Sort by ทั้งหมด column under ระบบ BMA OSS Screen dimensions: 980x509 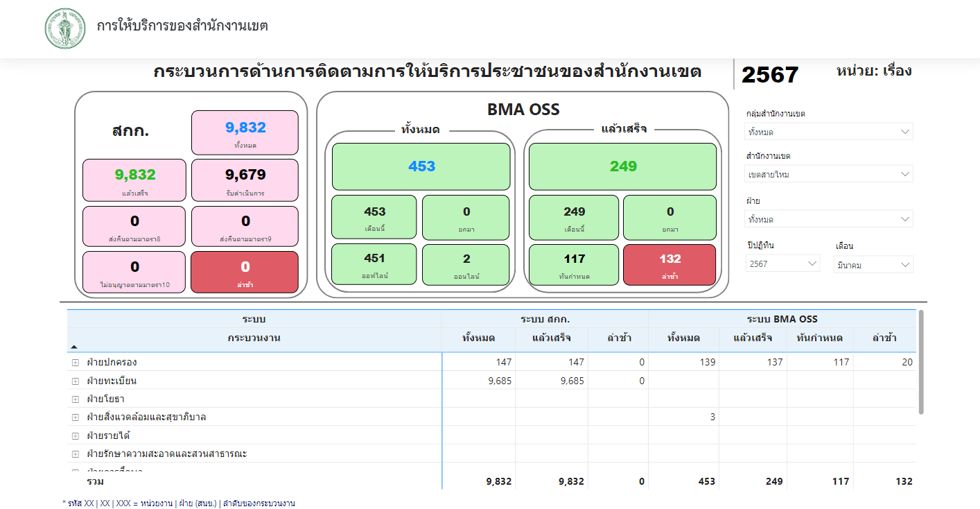pos(683,338)
